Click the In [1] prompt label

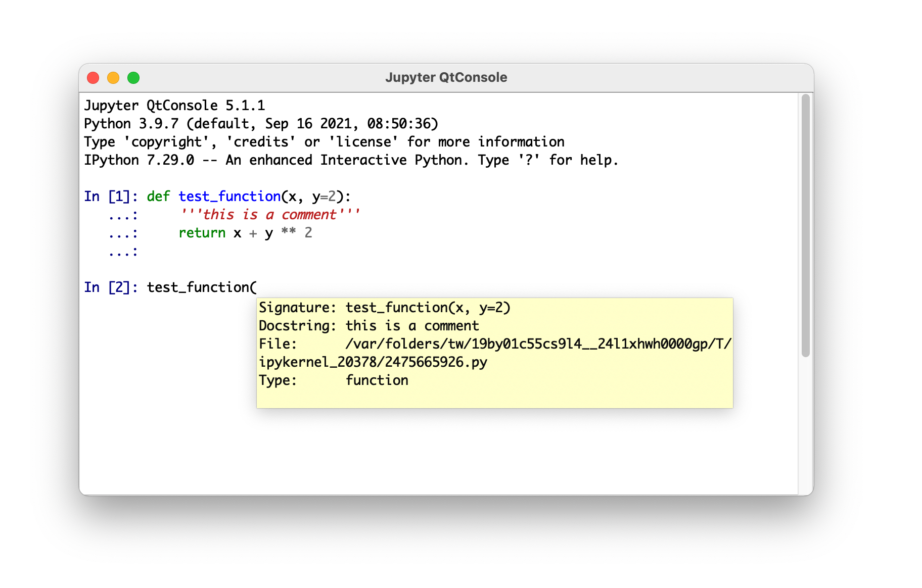point(111,197)
